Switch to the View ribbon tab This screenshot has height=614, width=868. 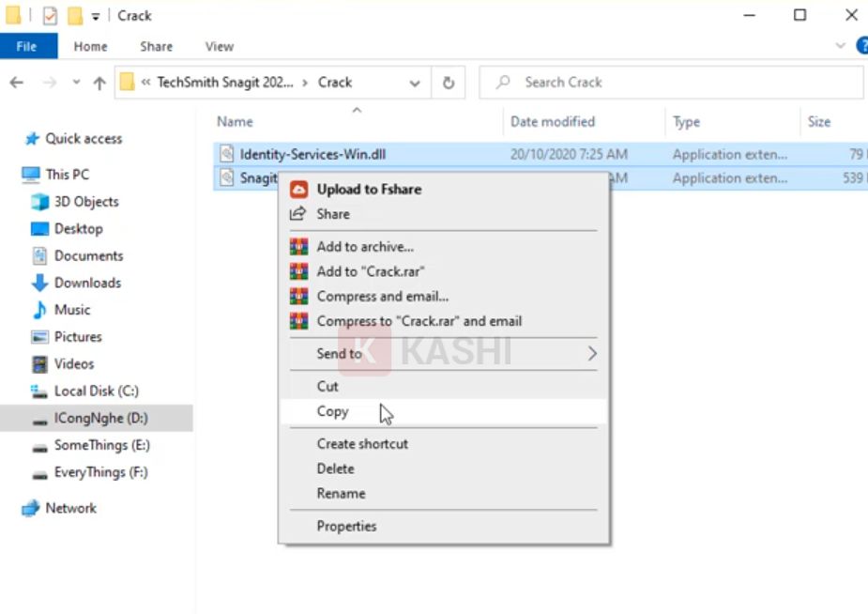tap(219, 46)
